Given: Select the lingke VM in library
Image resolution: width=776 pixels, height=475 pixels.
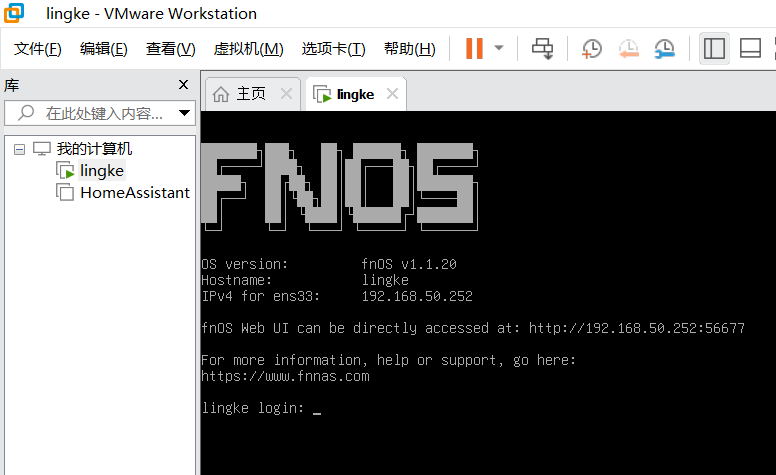Looking at the screenshot, I should pos(102,170).
